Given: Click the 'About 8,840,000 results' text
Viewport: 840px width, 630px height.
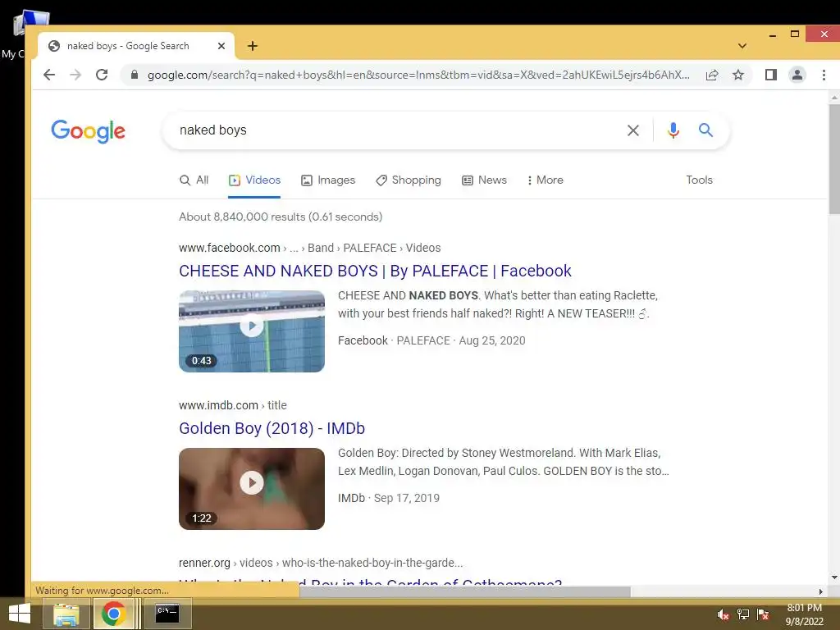Looking at the screenshot, I should pos(281,217).
